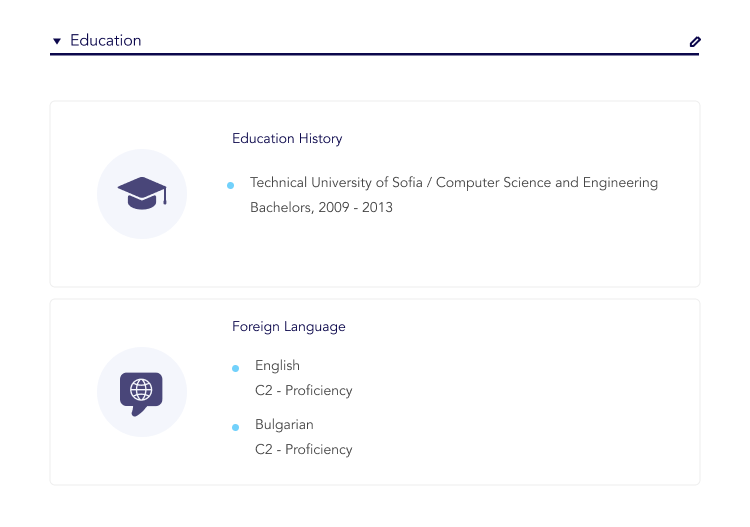Viewport: 750px width, 527px height.
Task: Select the Education section title
Action: 105,41
